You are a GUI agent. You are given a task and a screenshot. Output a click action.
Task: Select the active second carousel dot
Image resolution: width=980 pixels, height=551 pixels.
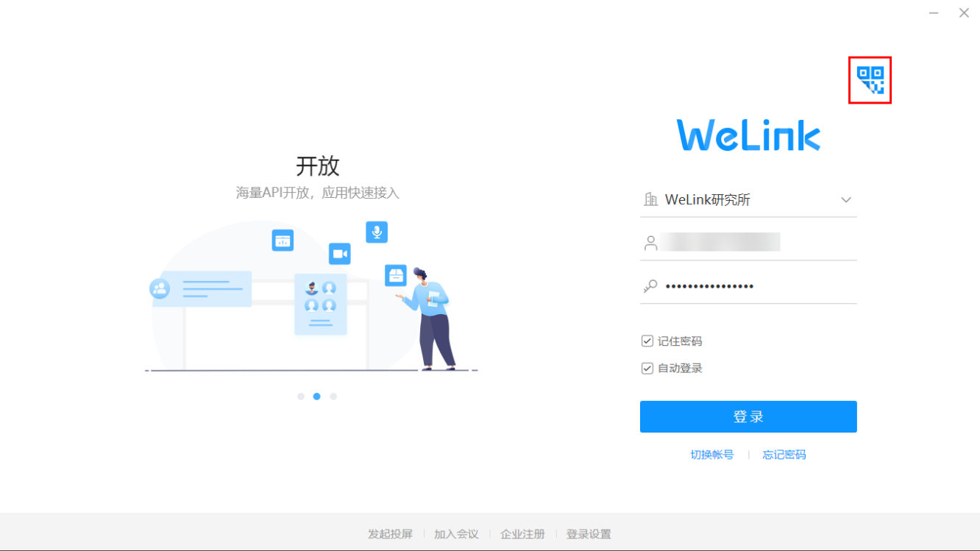tap(317, 397)
